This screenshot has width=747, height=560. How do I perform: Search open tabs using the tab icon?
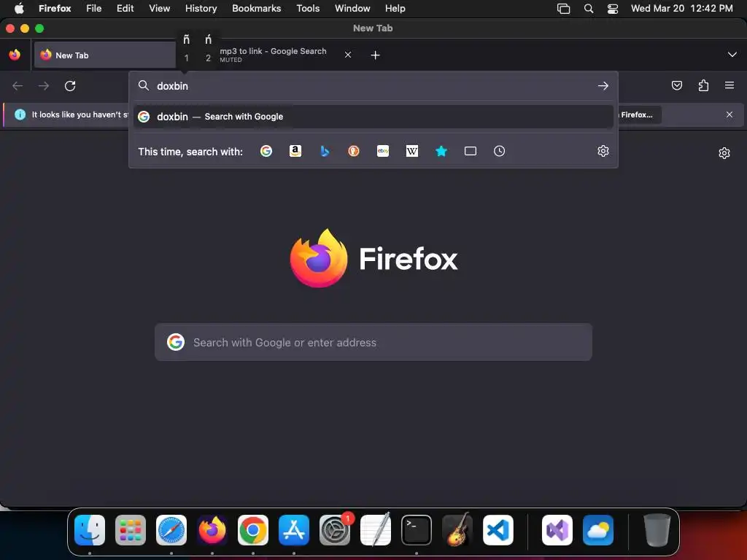pyautogui.click(x=471, y=151)
